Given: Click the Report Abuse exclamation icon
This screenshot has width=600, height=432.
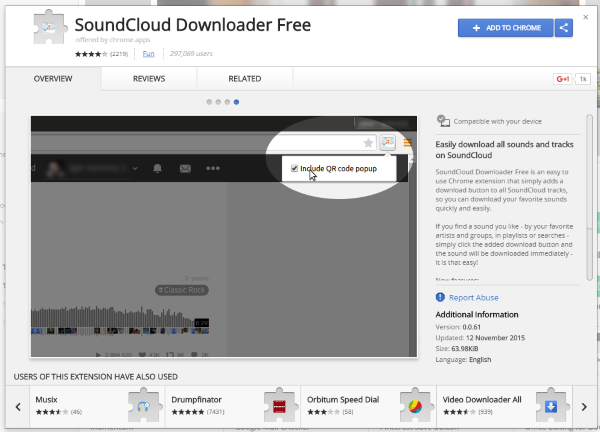Looking at the screenshot, I should 440,297.
